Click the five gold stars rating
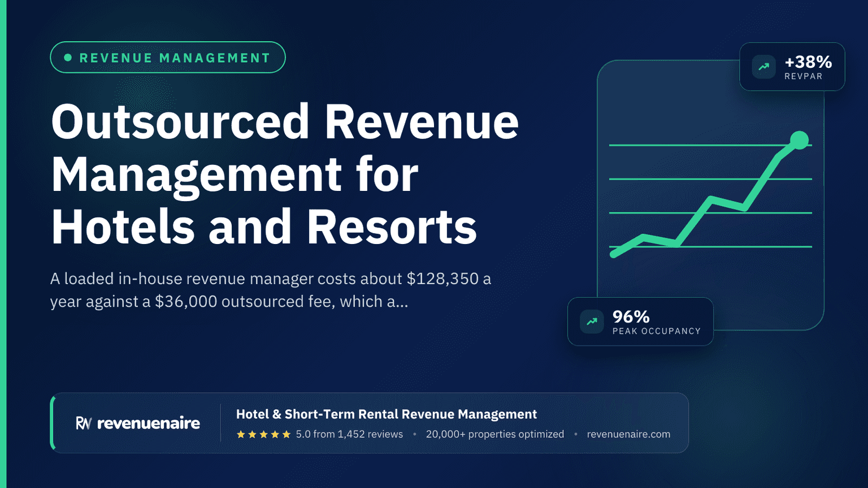Image resolution: width=868 pixels, height=488 pixels. [263, 434]
